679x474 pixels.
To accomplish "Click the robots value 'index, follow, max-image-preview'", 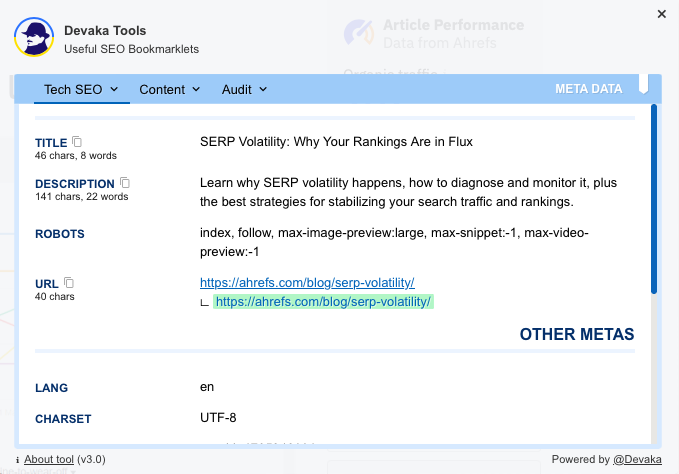I will pyautogui.click(x=394, y=242).
